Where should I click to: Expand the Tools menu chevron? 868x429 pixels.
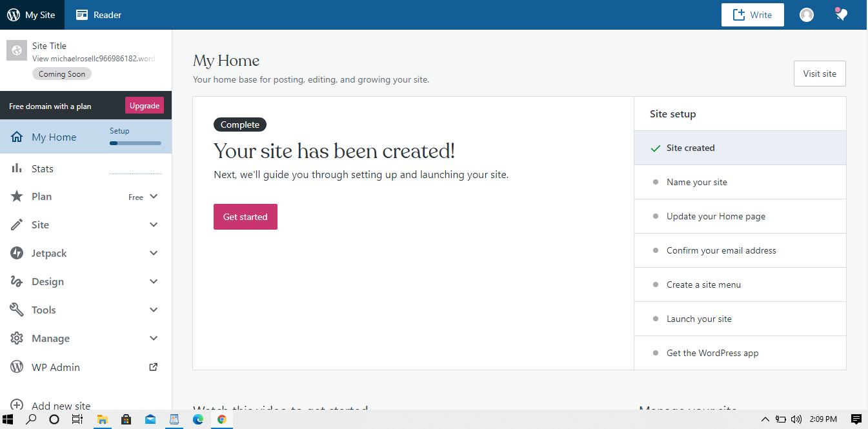tap(154, 310)
